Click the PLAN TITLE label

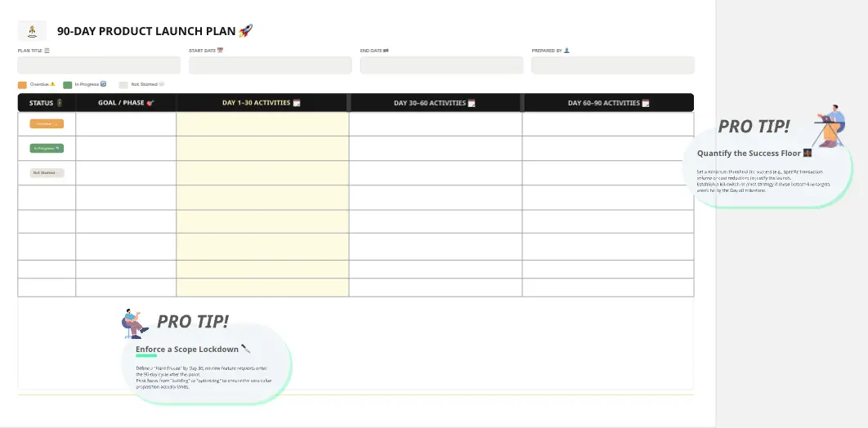[x=30, y=51]
